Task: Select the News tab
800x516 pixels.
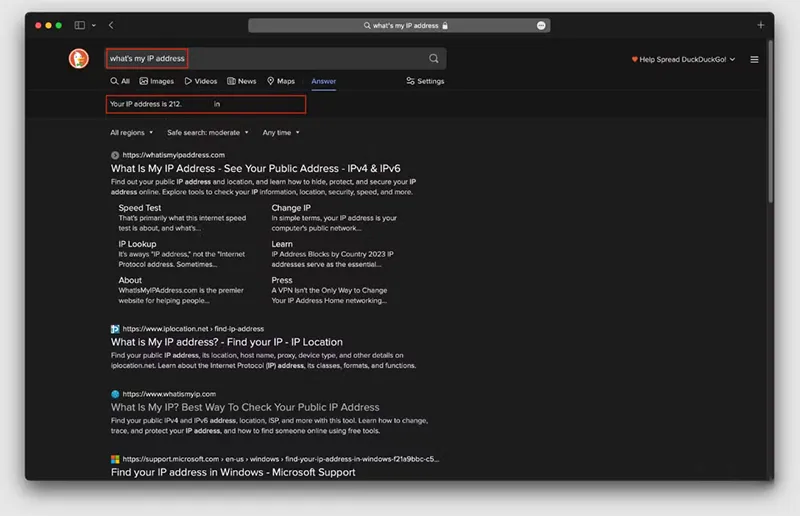Action: tap(242, 81)
